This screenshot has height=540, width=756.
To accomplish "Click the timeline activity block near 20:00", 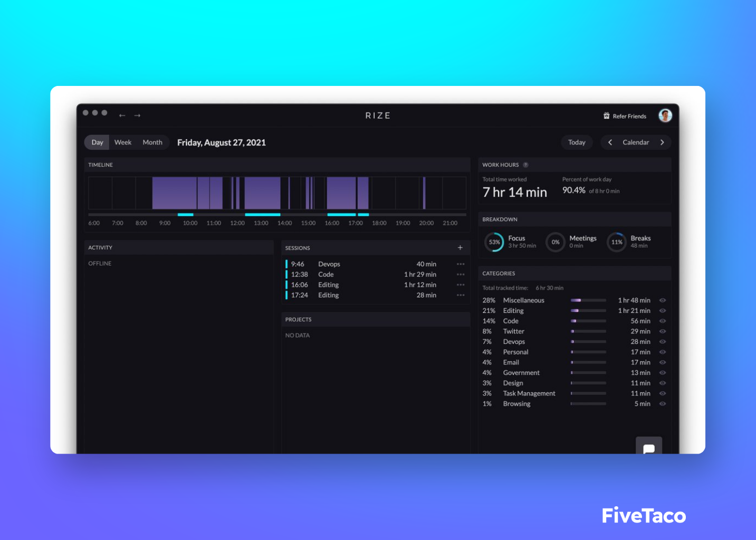I will [x=424, y=193].
